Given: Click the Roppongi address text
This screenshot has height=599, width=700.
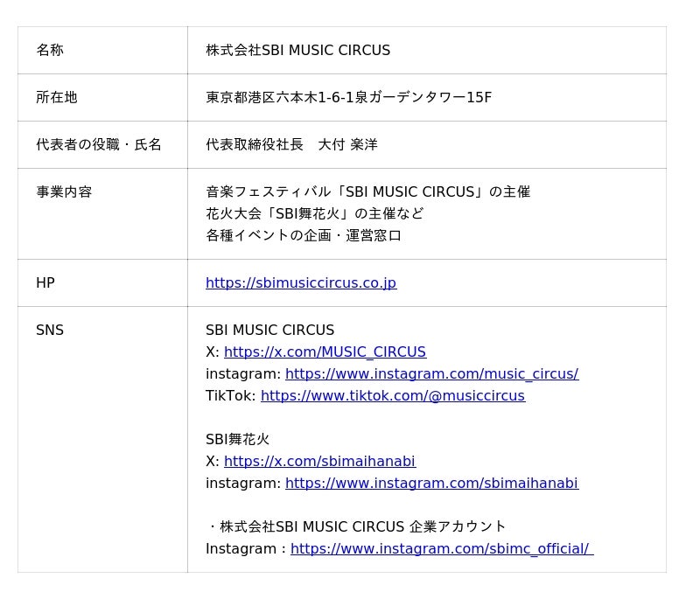Looking at the screenshot, I should pos(348,98).
